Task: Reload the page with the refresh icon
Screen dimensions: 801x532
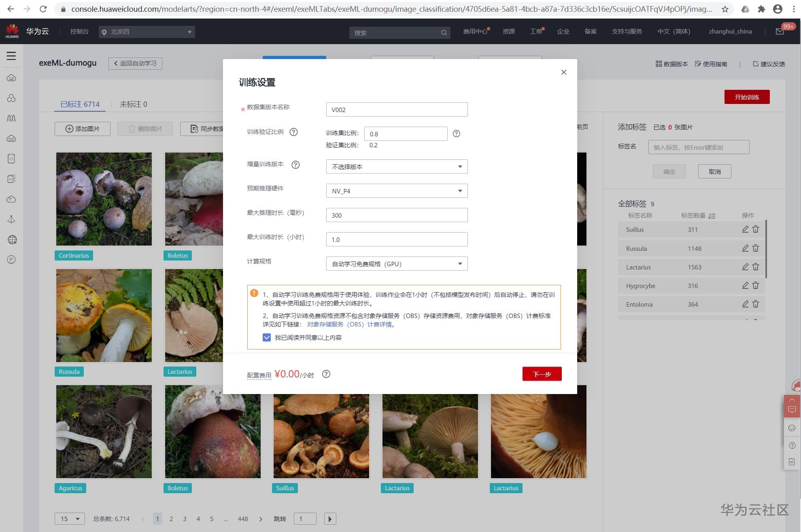Action: tap(43, 9)
